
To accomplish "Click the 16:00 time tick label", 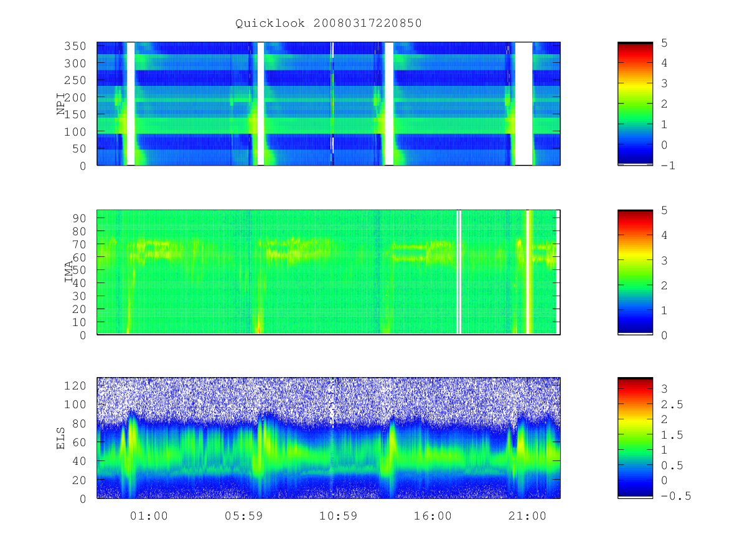I will 433,515.
